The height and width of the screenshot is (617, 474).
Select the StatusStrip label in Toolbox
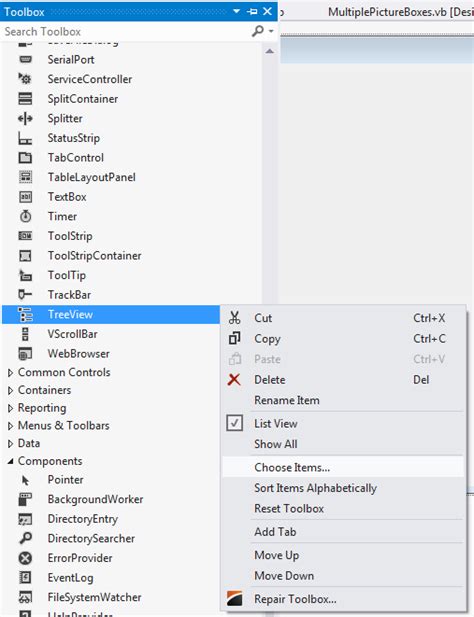coord(74,138)
